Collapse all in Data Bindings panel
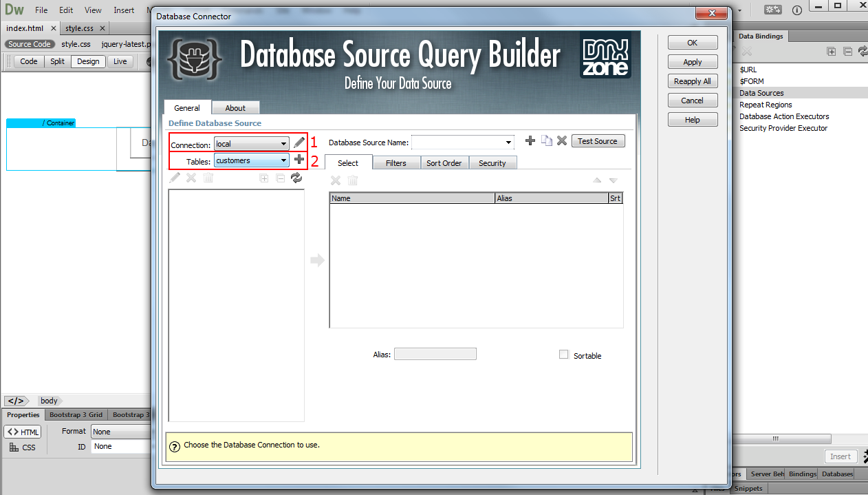This screenshot has width=868, height=495. click(847, 52)
